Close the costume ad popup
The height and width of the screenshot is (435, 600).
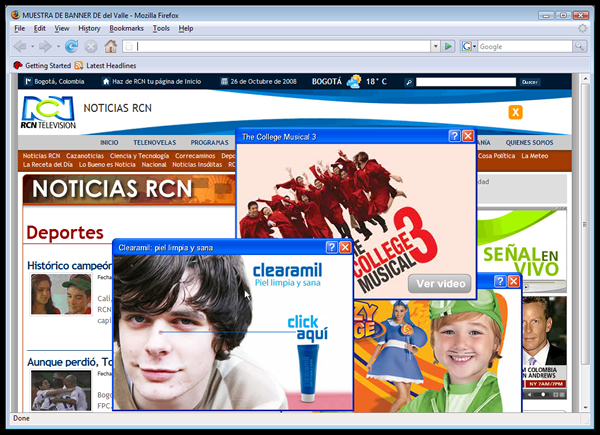pos(514,282)
